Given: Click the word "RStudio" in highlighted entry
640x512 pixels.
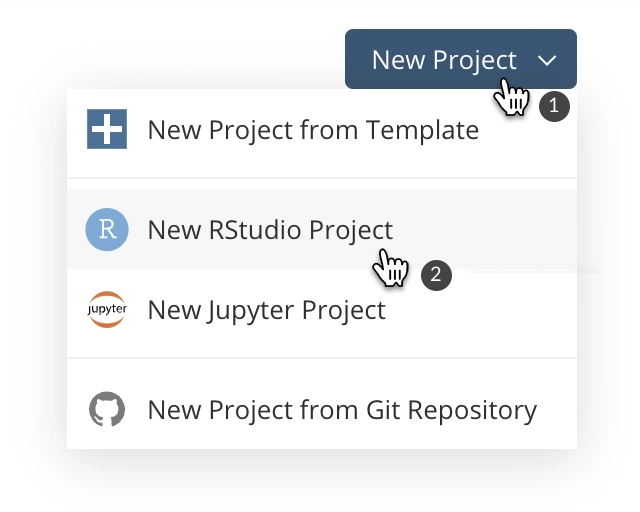Looking at the screenshot, I should click(255, 230).
